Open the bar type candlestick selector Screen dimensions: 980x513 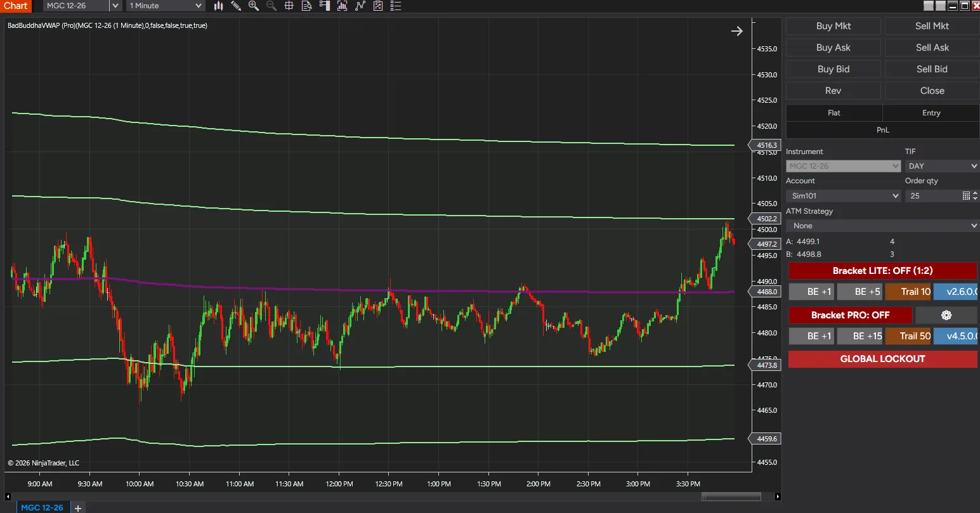pyautogui.click(x=218, y=6)
